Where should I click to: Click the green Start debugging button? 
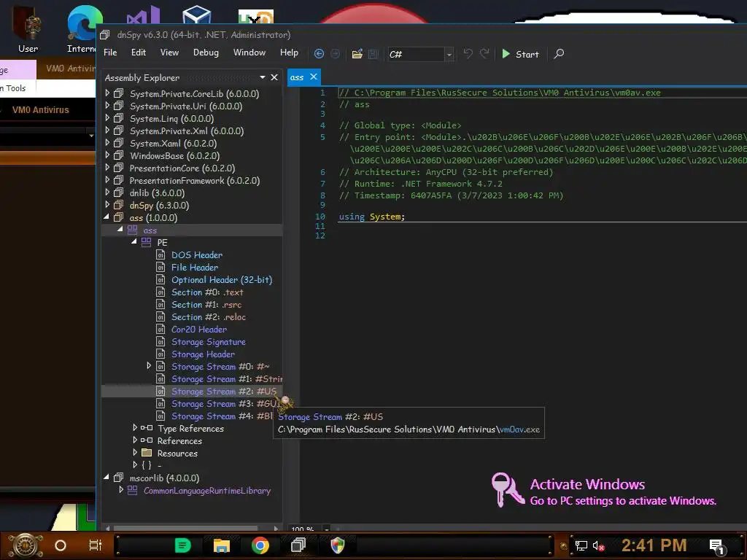click(520, 54)
